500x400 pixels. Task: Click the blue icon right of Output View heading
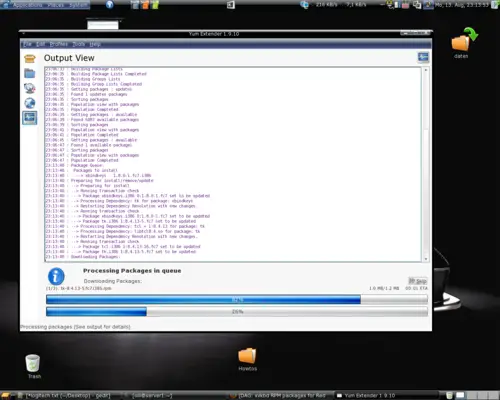[423, 57]
